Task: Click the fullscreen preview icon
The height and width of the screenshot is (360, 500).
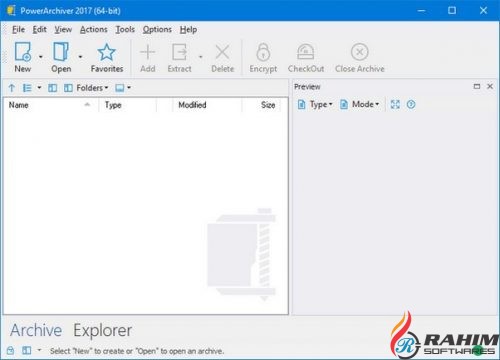Action: point(395,105)
